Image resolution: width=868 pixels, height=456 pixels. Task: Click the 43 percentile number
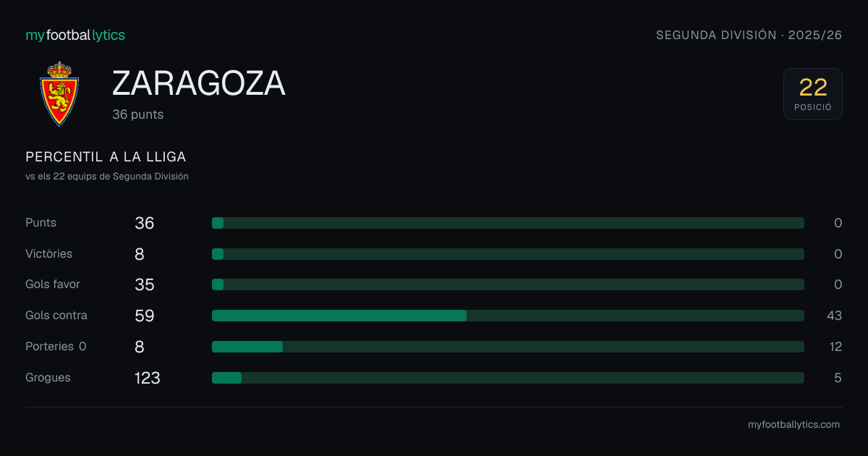(x=834, y=316)
